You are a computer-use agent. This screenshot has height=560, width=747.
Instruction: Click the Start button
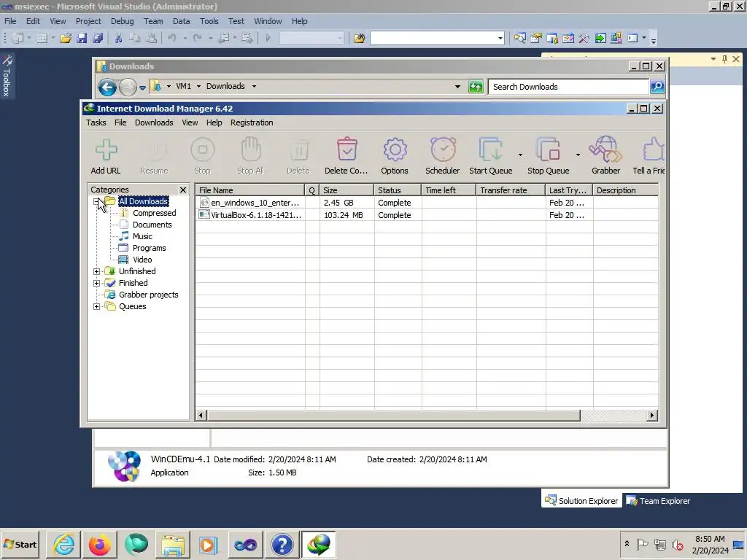click(x=20, y=545)
